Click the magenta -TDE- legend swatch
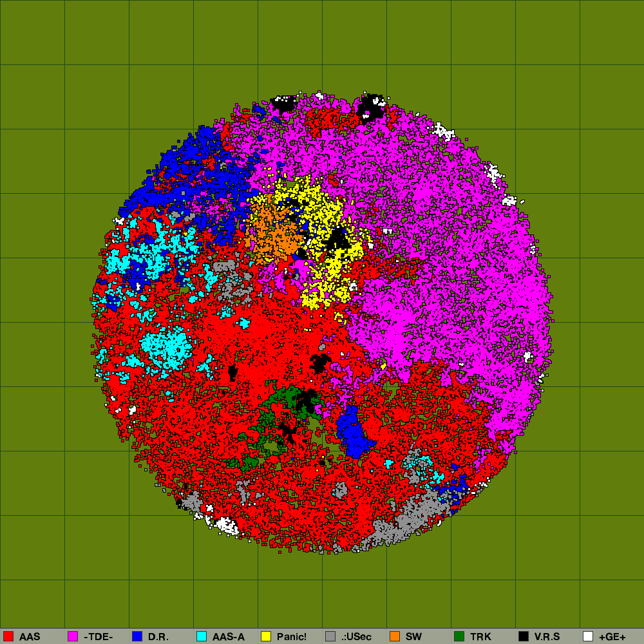644x644 pixels. pyautogui.click(x=73, y=636)
